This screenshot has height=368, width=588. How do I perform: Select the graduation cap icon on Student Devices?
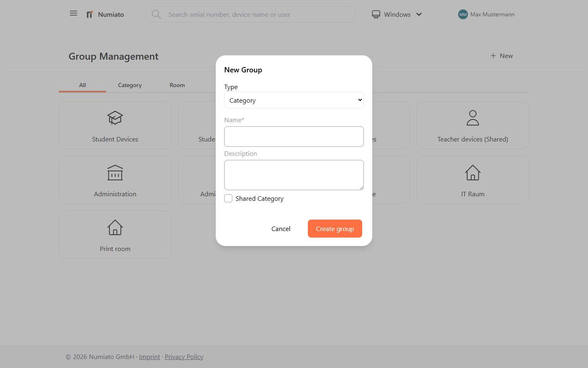tap(115, 118)
